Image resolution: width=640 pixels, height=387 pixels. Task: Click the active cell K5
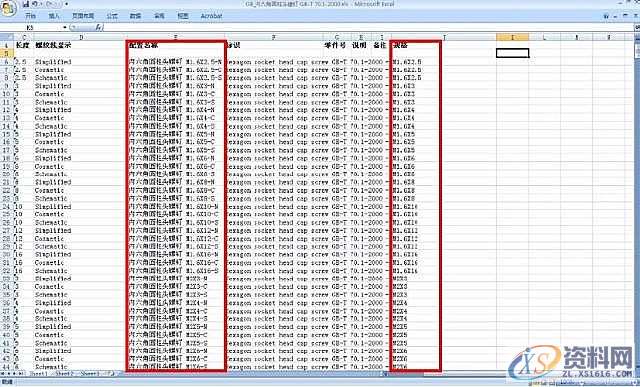point(512,53)
